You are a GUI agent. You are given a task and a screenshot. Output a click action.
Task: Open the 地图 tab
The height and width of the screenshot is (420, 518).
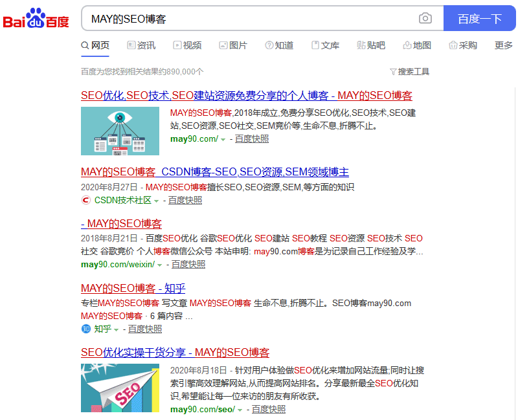[417, 45]
